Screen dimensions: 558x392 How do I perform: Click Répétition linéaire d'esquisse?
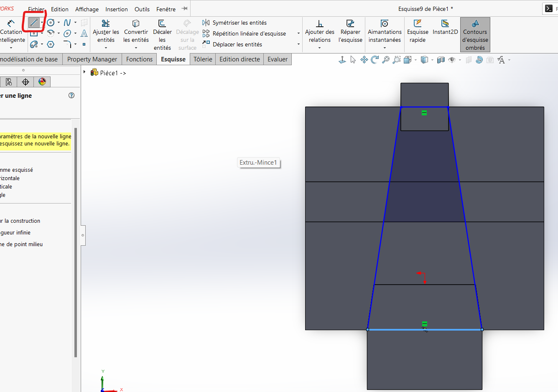(244, 33)
